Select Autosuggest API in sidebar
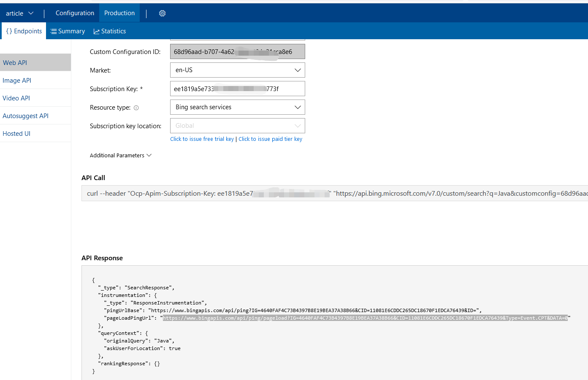Screen dimensions: 588x380 coord(35,116)
